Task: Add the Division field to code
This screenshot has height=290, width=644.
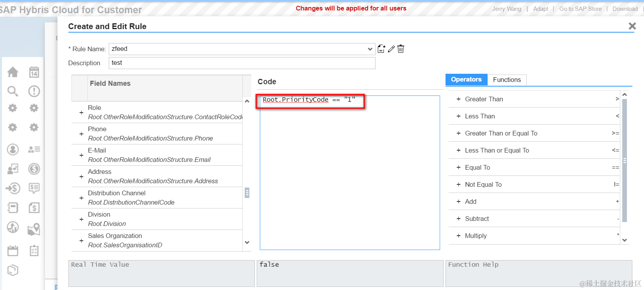Action: pyautogui.click(x=81, y=219)
